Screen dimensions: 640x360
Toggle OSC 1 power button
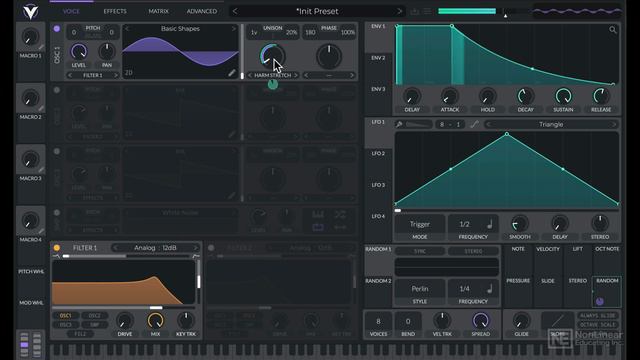pos(57,29)
